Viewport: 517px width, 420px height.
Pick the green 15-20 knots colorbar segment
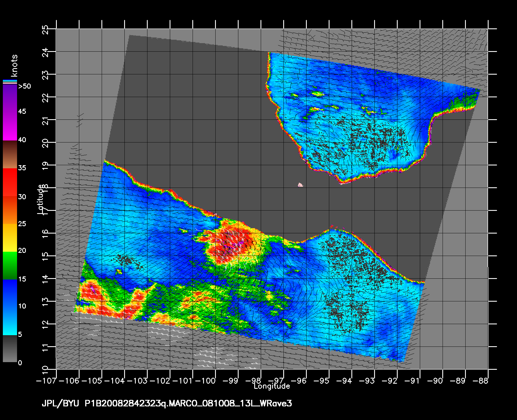coord(10,265)
